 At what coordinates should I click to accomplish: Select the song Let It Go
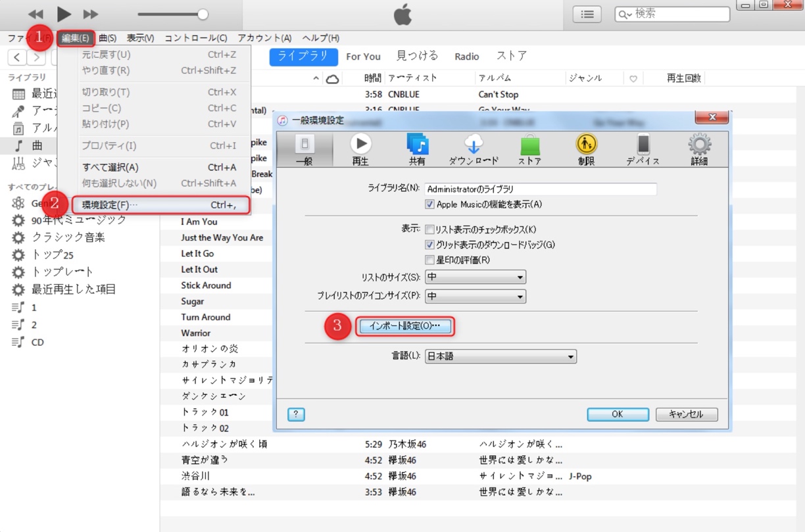pyautogui.click(x=197, y=254)
